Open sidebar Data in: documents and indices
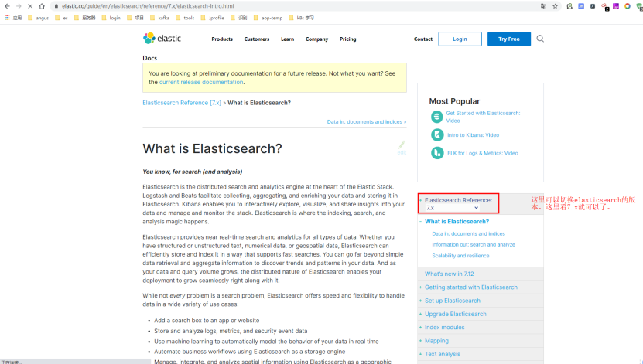The image size is (643, 364). (468, 234)
